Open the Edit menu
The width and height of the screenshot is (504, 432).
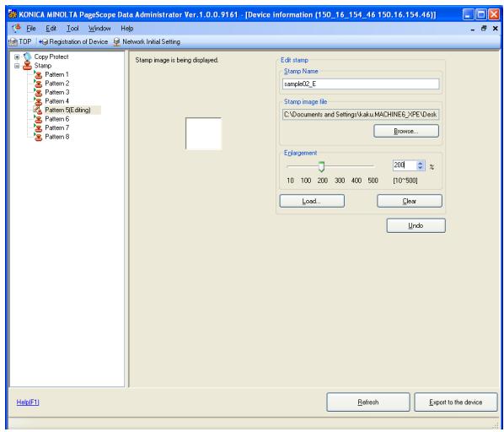point(51,29)
